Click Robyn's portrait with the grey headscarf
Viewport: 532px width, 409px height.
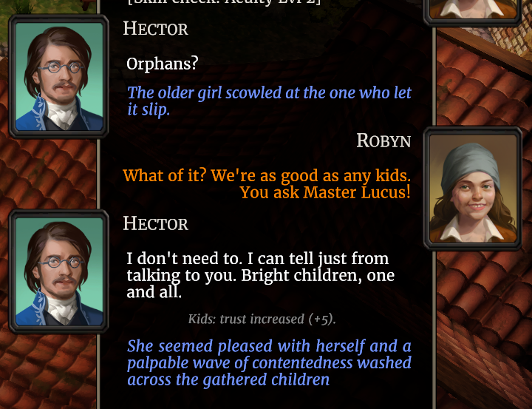473,189
